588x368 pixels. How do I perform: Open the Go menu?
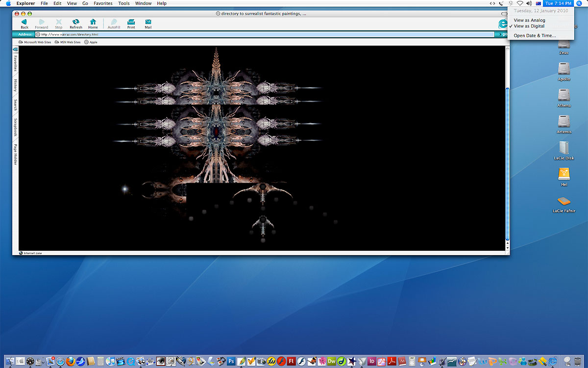point(85,3)
